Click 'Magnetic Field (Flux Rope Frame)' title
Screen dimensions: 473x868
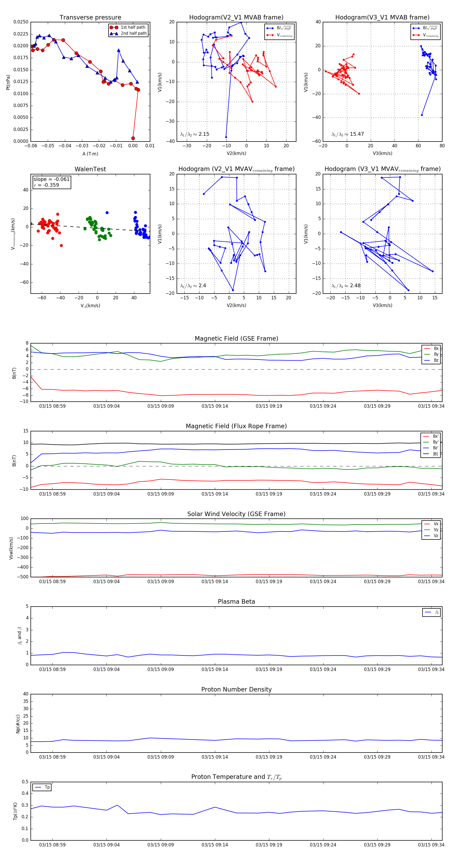click(236, 426)
